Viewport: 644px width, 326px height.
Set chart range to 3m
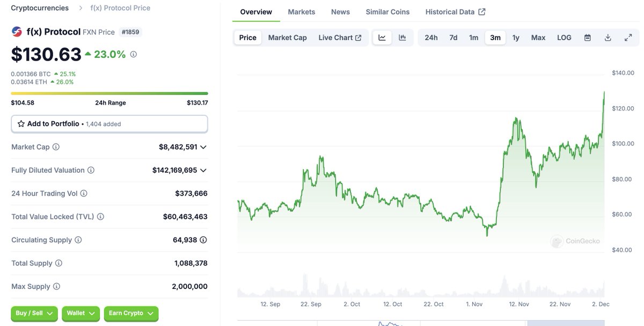tap(495, 38)
